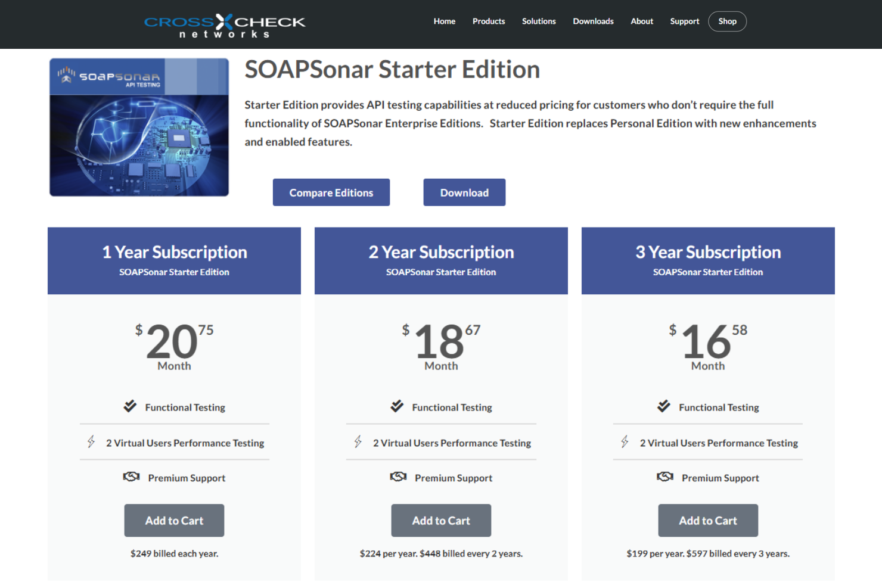The image size is (882, 588).
Task: Click the 3 Year Subscription heading
Action: (x=708, y=253)
